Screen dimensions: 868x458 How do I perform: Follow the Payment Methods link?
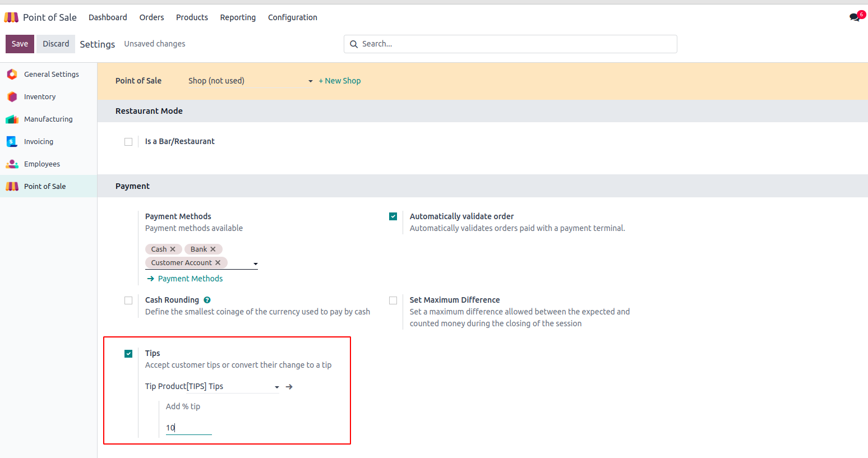(190, 279)
